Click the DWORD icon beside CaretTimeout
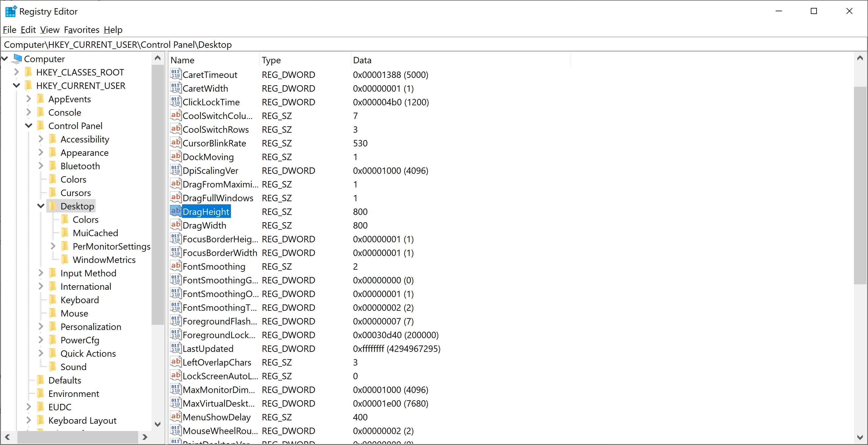868x445 pixels. [x=175, y=75]
